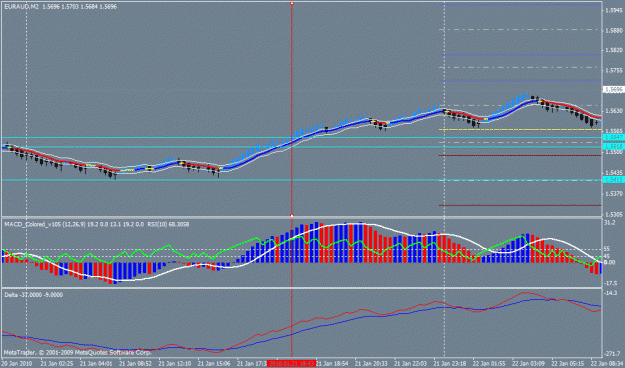The height and width of the screenshot is (368, 625).
Task: Click the -14.3 value on Delta scale
Action: point(611,292)
